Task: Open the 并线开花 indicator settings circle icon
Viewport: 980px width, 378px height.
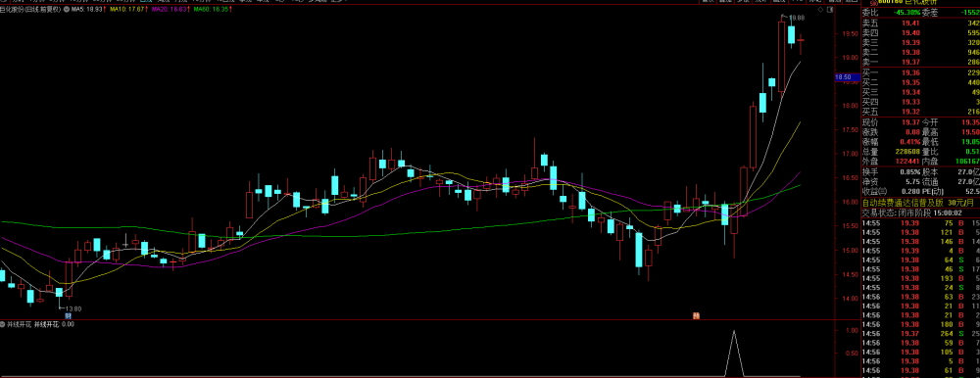Action: click(3, 324)
